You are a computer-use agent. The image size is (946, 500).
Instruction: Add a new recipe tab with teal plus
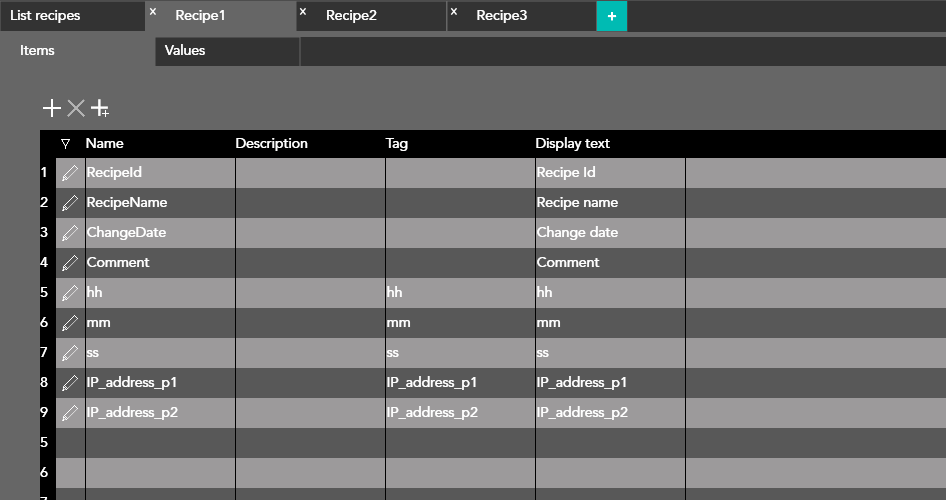click(x=612, y=16)
